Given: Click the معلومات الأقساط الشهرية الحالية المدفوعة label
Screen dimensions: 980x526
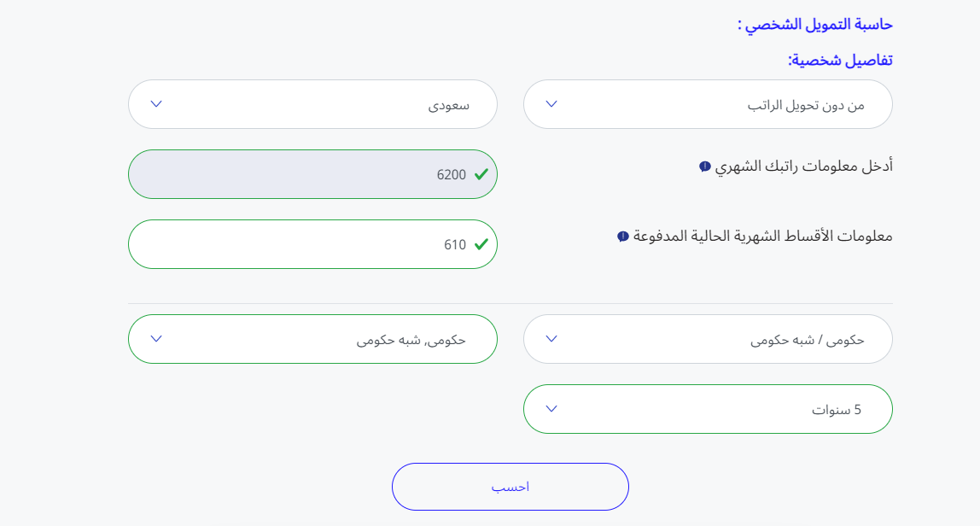Looking at the screenshot, I should click(763, 237).
